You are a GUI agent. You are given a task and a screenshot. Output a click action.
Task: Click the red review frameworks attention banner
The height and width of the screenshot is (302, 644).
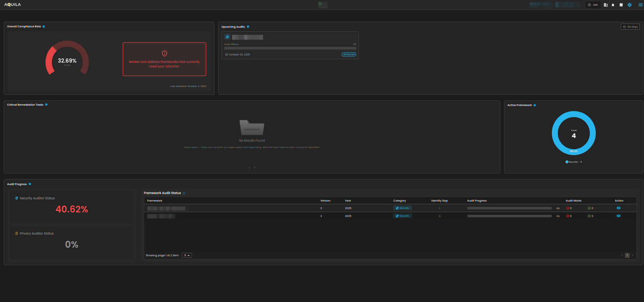click(x=164, y=59)
